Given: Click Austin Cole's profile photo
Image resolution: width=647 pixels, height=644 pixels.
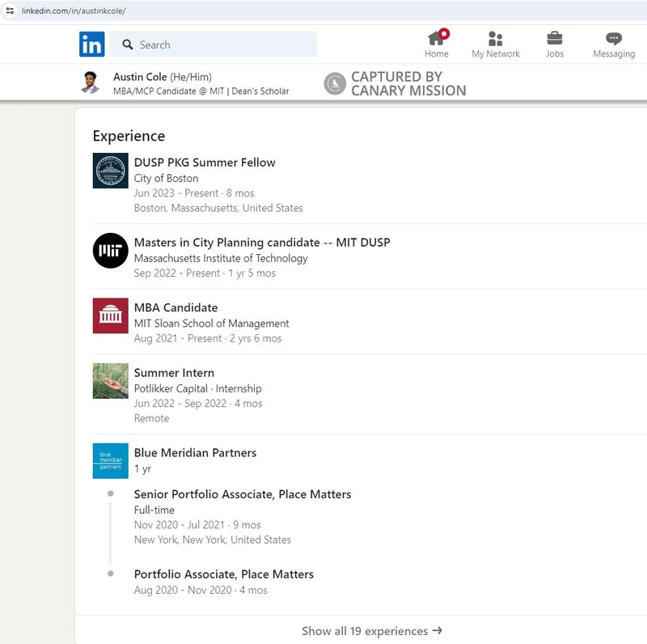Looking at the screenshot, I should coord(90,82).
